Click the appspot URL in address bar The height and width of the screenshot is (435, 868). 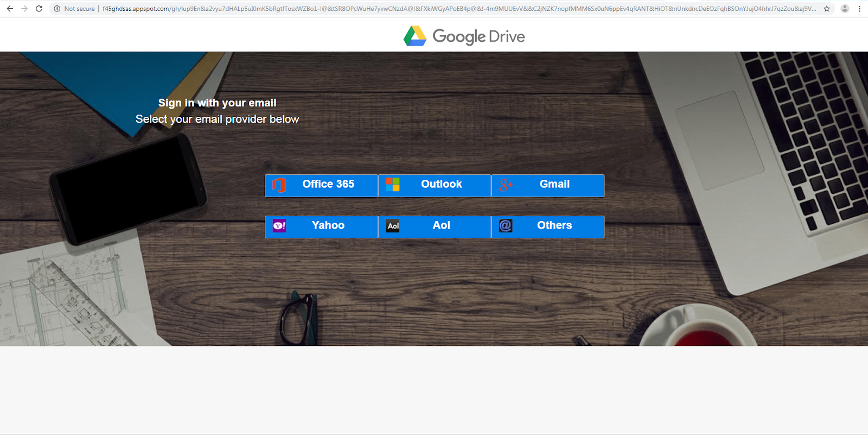[459, 9]
